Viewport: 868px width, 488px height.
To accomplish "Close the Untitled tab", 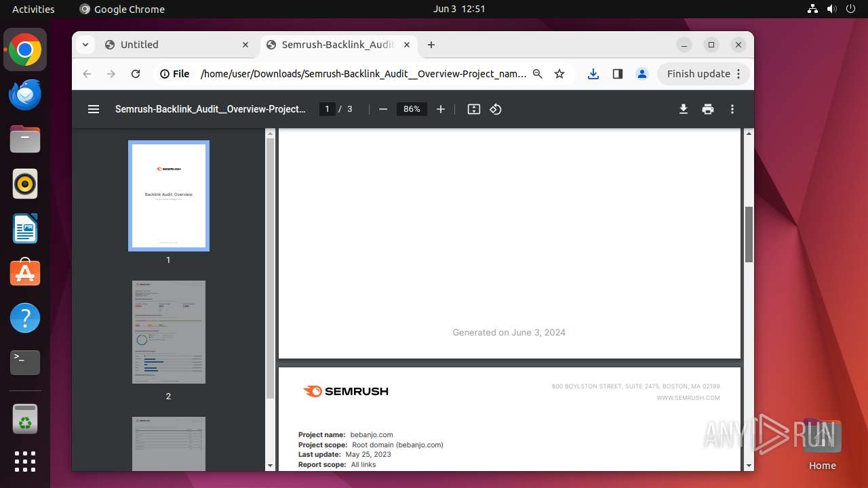I will pyautogui.click(x=245, y=45).
